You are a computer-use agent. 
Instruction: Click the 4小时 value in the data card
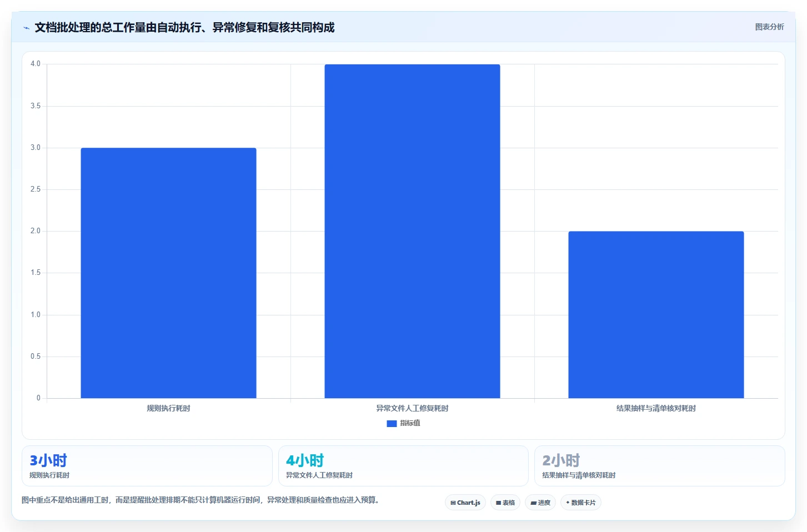(305, 460)
